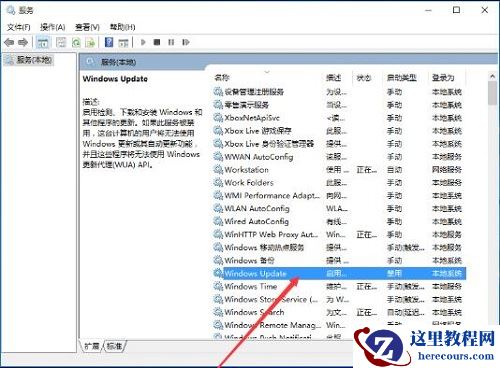
Task: Click the 网络服务 logon cell of Workstation
Action: [x=447, y=170]
